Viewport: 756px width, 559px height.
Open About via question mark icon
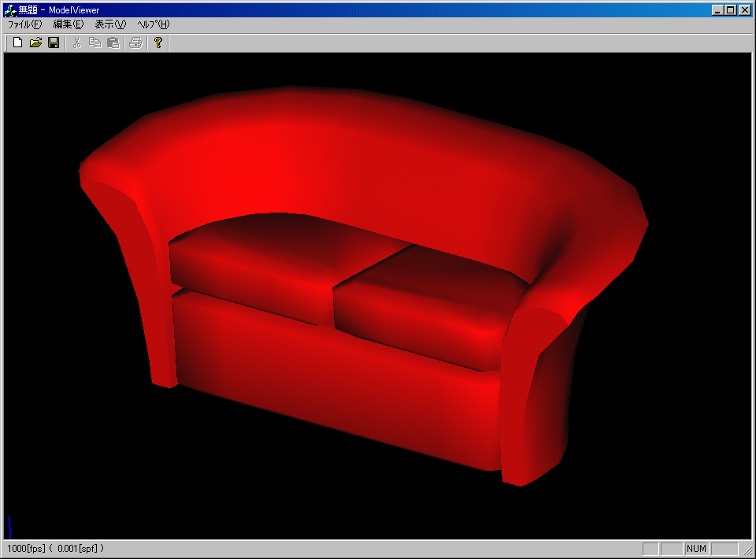pos(158,43)
